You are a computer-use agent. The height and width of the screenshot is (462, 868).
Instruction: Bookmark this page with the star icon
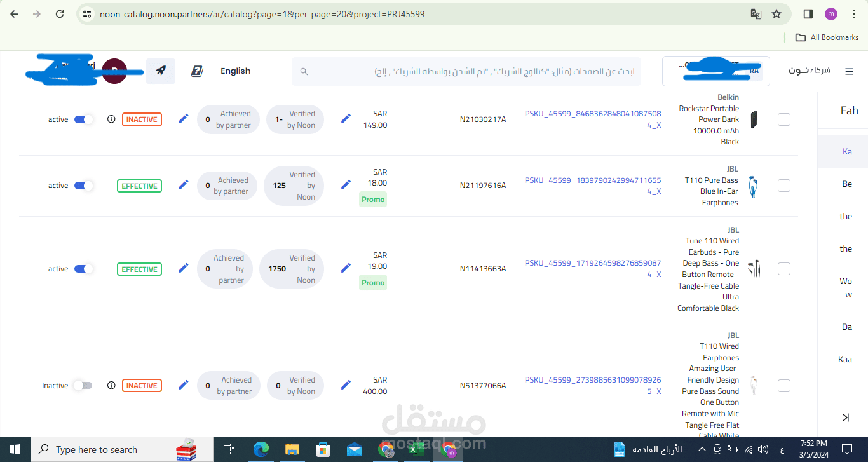coord(776,14)
